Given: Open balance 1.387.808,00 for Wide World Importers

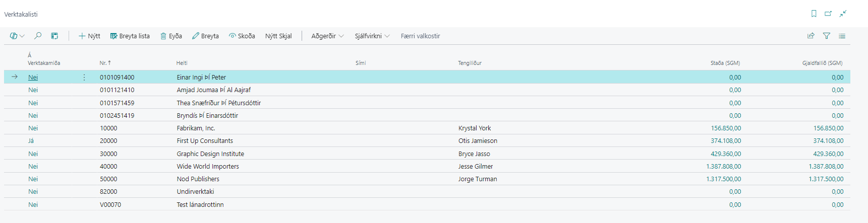Looking at the screenshot, I should point(723,166).
